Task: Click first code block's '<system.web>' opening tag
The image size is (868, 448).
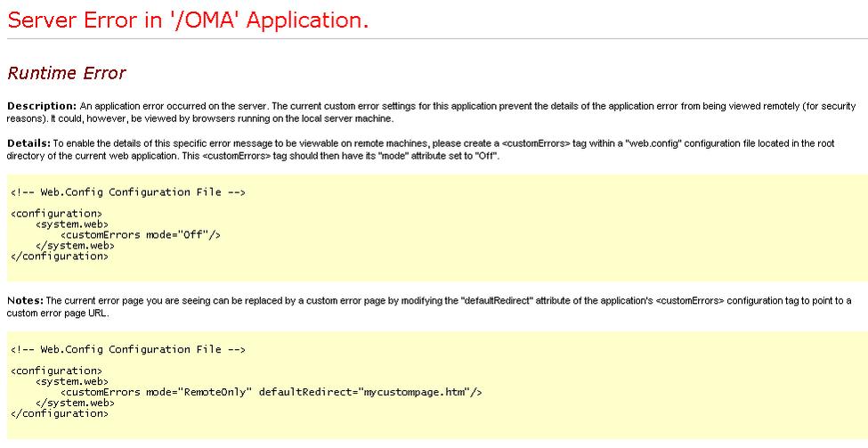Action: (72, 224)
